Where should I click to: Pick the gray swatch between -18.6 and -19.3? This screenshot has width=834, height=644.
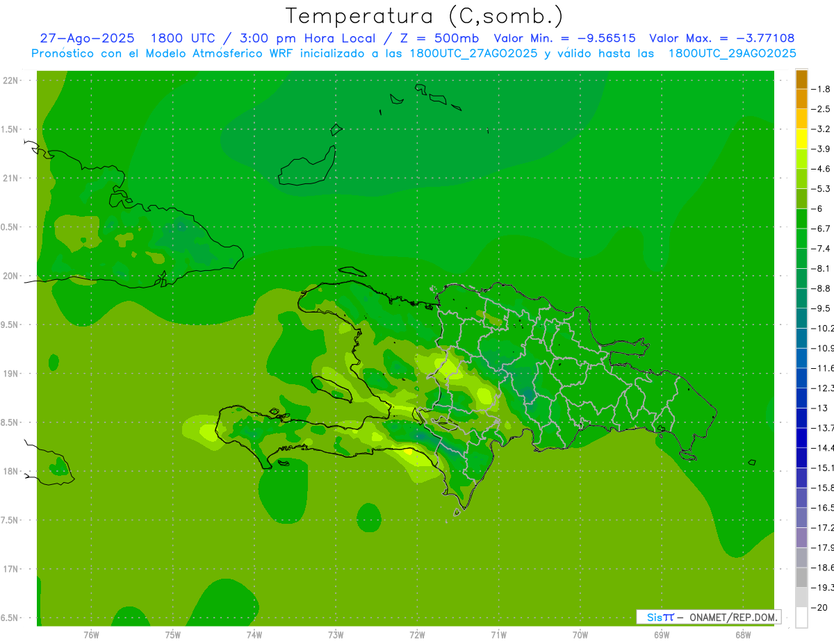pyautogui.click(x=801, y=577)
